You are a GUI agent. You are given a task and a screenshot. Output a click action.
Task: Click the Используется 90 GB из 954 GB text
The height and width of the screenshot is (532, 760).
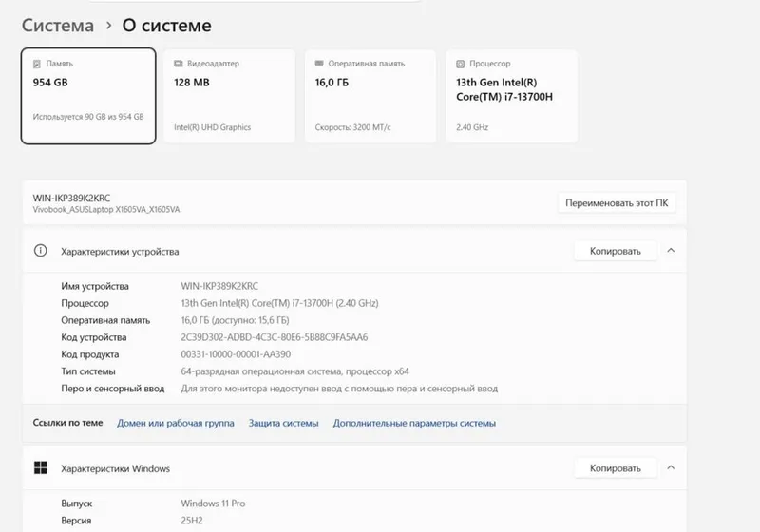88,117
